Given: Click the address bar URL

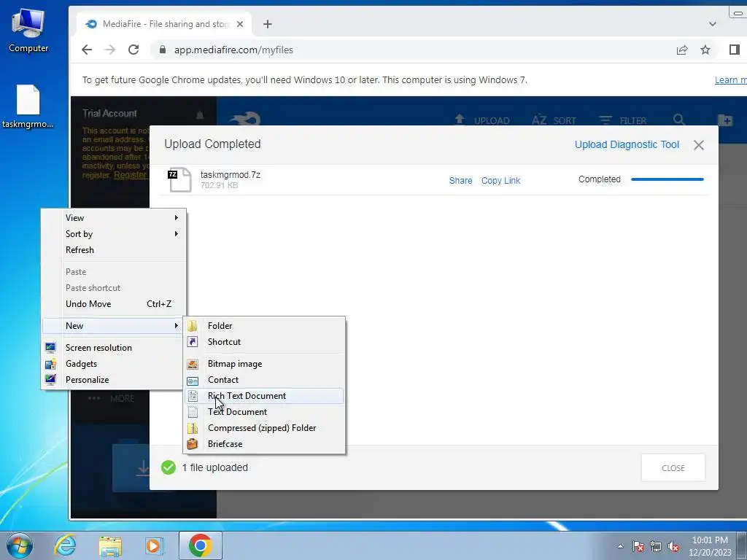Looking at the screenshot, I should [x=233, y=50].
